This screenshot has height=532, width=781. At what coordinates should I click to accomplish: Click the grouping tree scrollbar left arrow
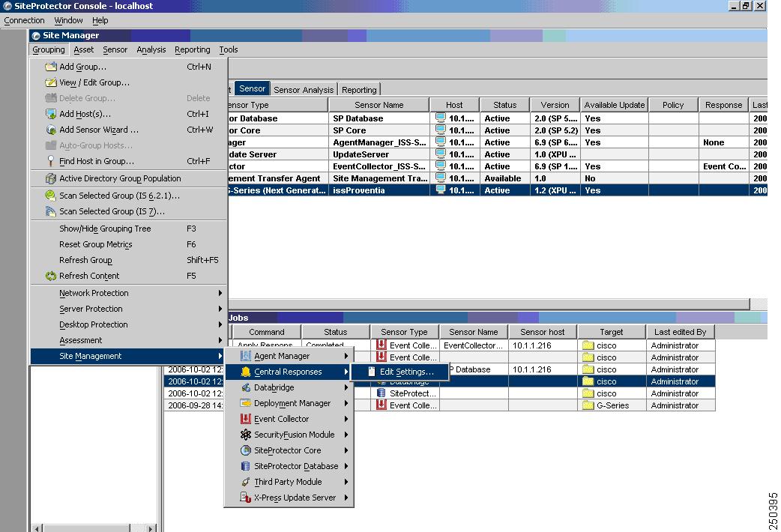tap(36, 528)
